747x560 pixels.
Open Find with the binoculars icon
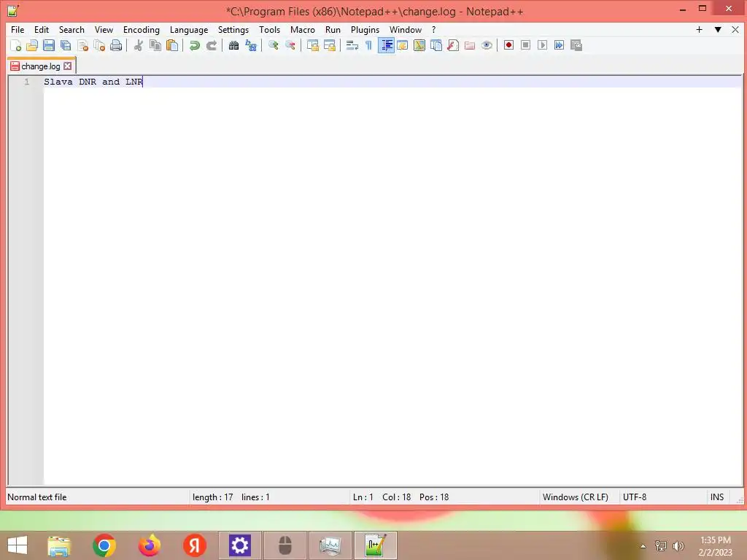pos(233,46)
